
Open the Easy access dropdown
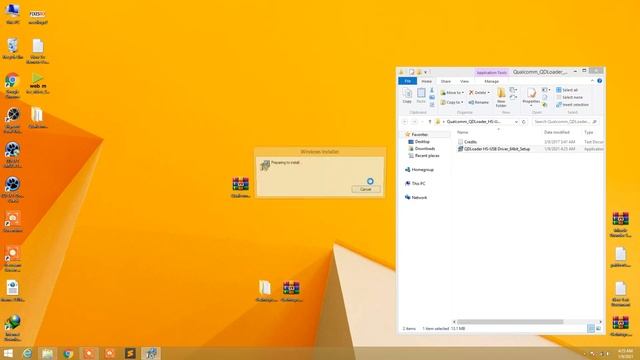(513, 97)
